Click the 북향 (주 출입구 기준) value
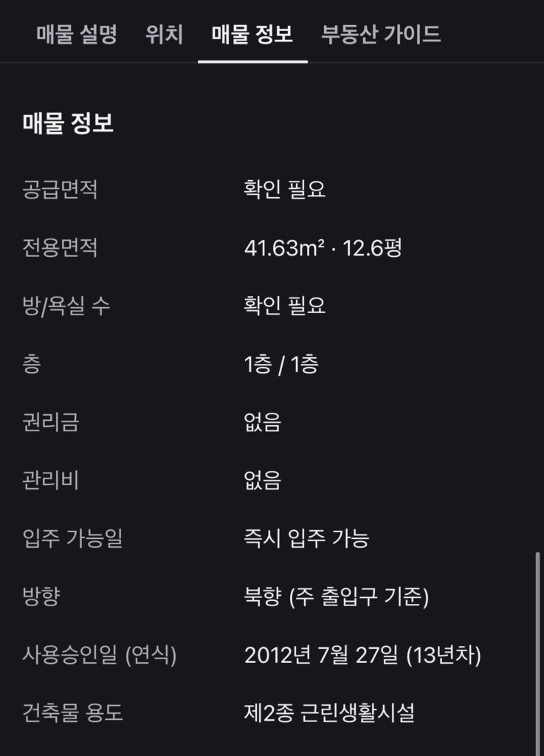The height and width of the screenshot is (756, 544). tap(337, 597)
